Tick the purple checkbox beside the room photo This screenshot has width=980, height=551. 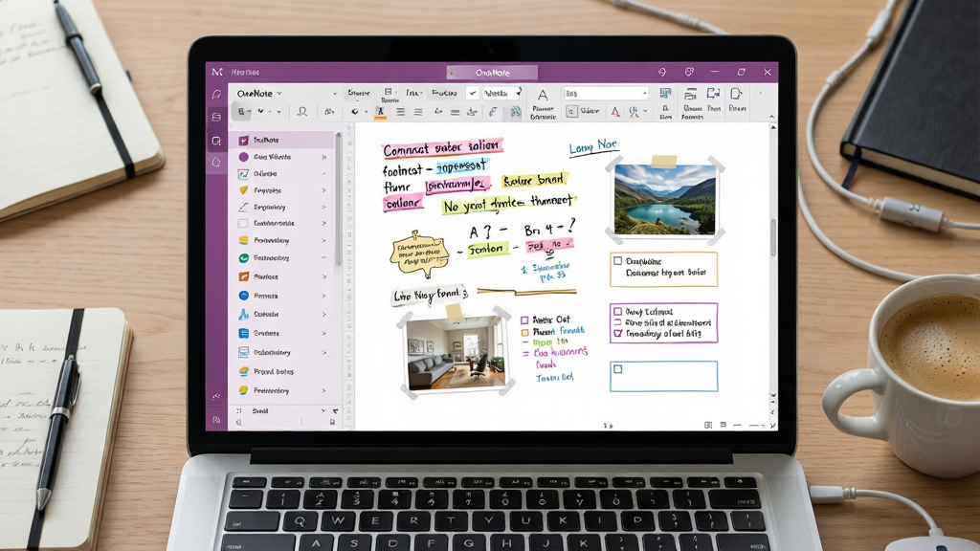525,320
